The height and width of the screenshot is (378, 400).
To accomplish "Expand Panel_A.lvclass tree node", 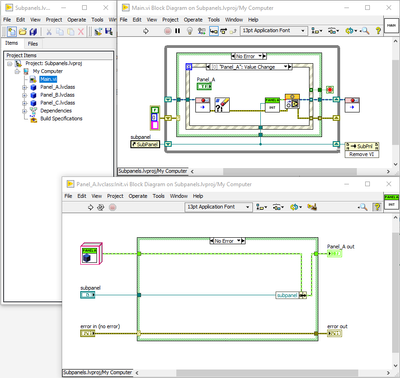I will 24,87.
